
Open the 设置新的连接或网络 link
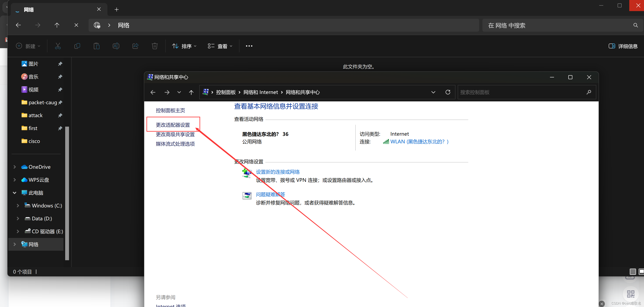(277, 172)
